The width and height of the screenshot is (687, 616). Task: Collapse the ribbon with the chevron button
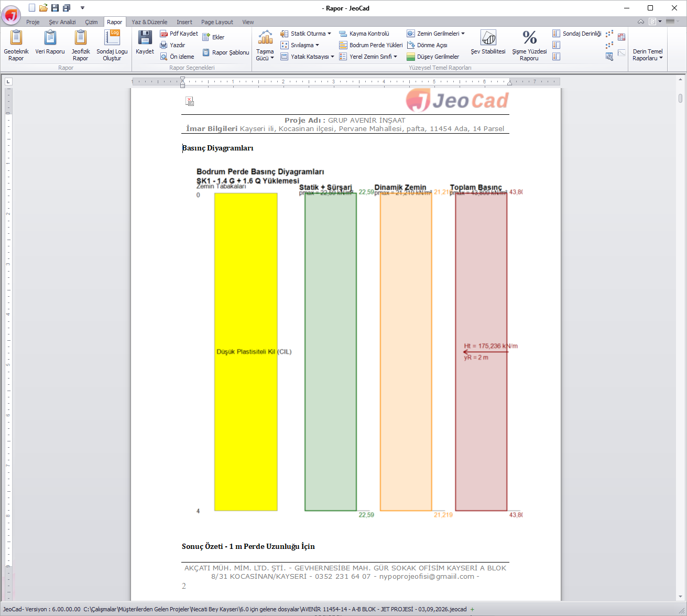pyautogui.click(x=641, y=21)
